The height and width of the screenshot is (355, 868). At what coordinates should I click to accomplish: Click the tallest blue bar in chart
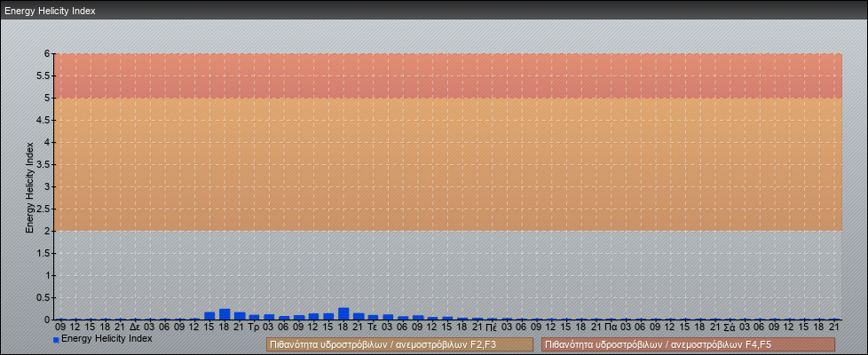tap(343, 313)
